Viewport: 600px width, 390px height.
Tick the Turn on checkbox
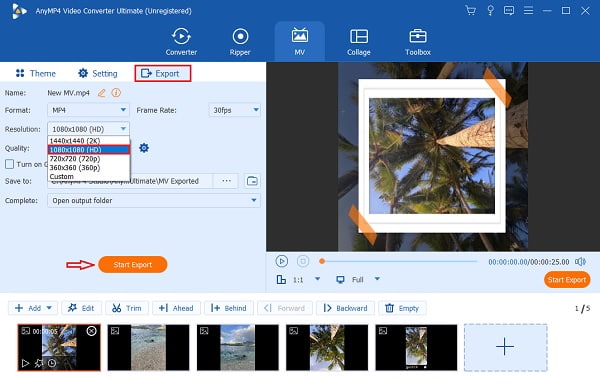tap(10, 164)
